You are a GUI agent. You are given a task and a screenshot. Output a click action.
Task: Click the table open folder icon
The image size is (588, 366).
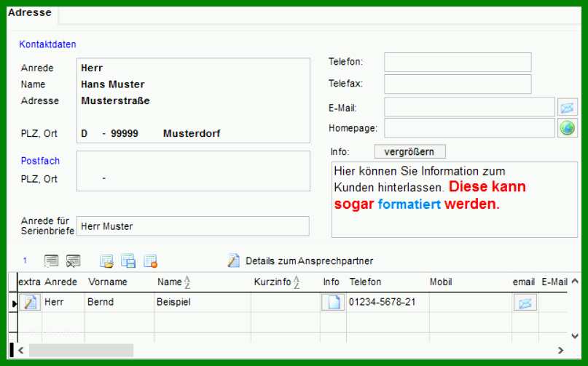click(x=106, y=260)
